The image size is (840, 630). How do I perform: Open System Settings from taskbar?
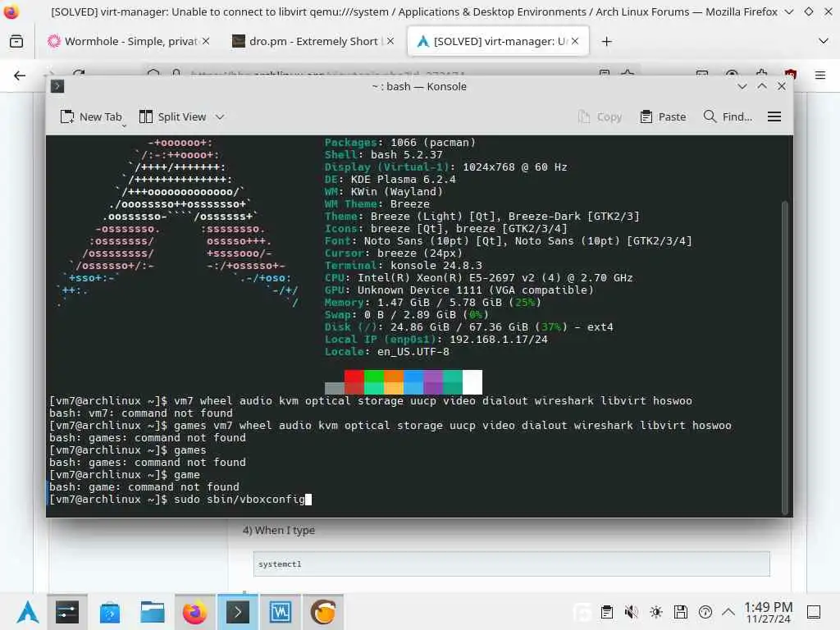coord(67,612)
